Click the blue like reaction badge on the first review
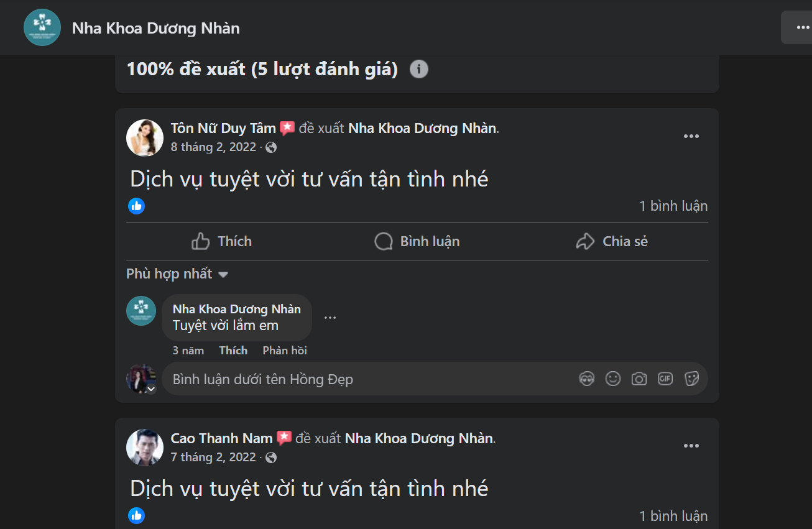812x529 pixels. click(x=136, y=206)
